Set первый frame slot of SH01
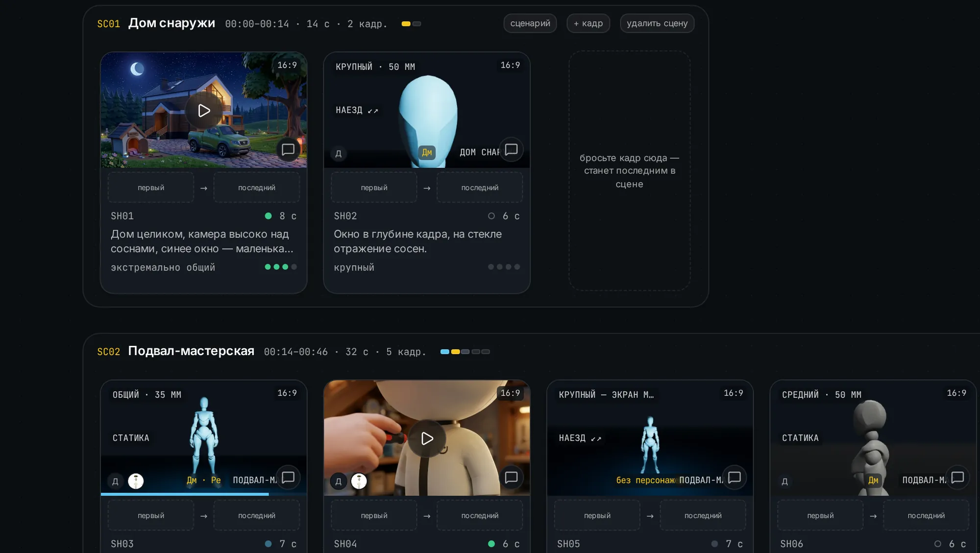980x553 pixels. click(x=151, y=188)
